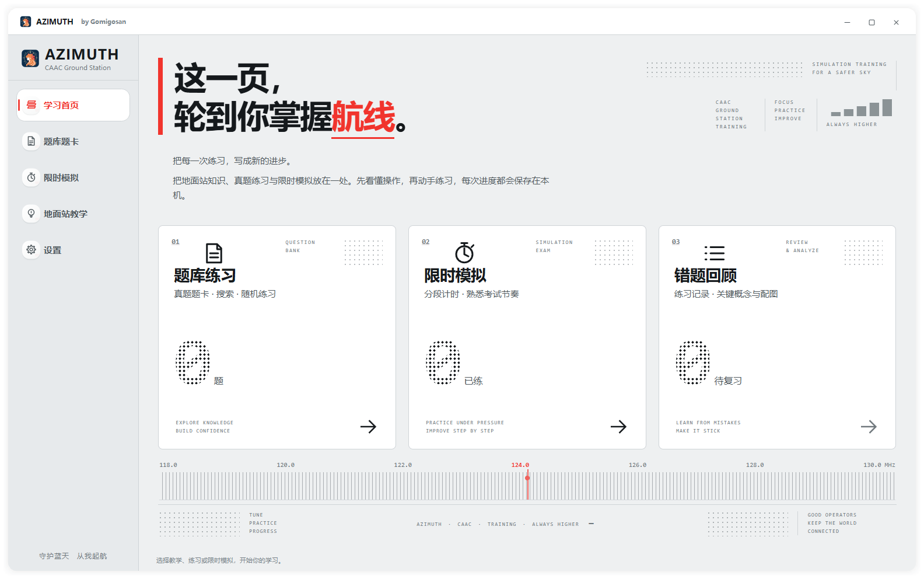Screen dimensions: 924x579
Task: Click the arrow on the 题库练习 card
Action: pyautogui.click(x=368, y=427)
